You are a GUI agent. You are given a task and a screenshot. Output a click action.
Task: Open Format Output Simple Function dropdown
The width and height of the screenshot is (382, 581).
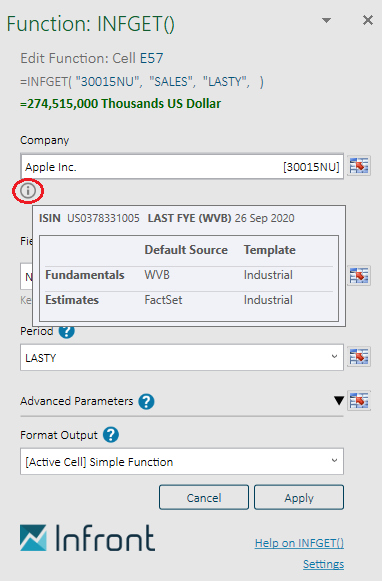click(182, 461)
